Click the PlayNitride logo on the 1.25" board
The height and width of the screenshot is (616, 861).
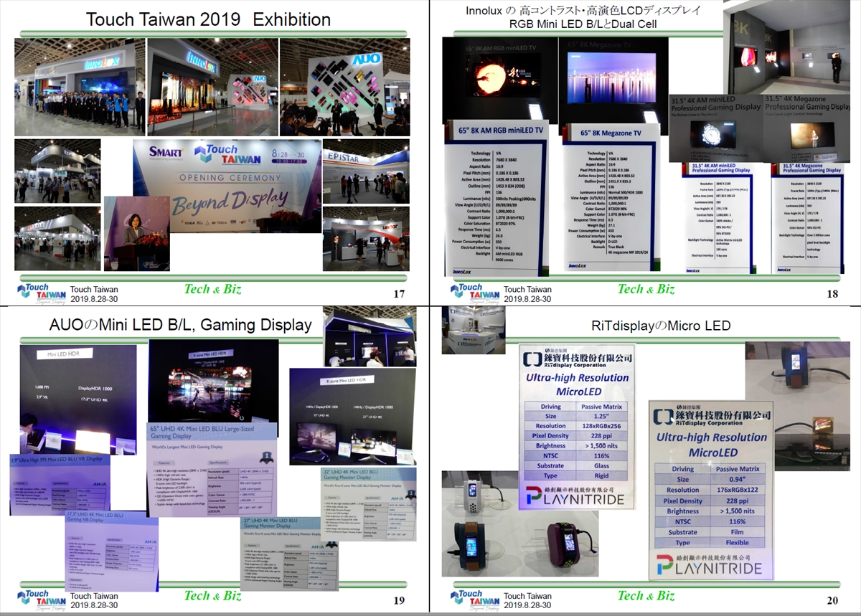[575, 496]
